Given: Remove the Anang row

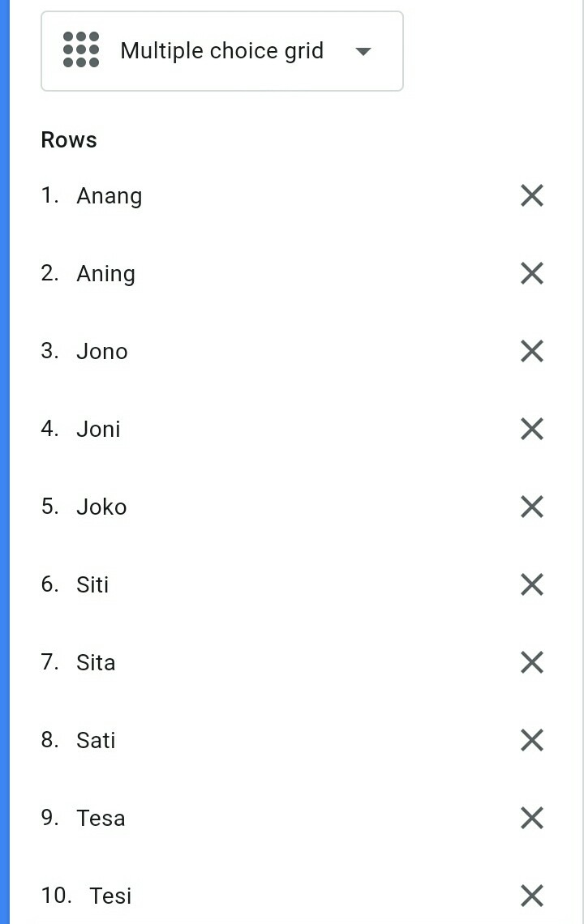Looking at the screenshot, I should point(531,195).
